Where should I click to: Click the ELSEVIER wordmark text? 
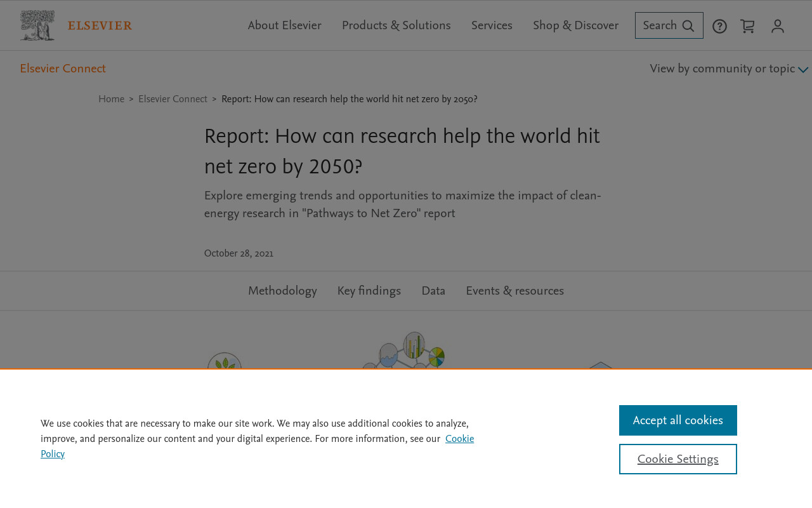click(100, 25)
